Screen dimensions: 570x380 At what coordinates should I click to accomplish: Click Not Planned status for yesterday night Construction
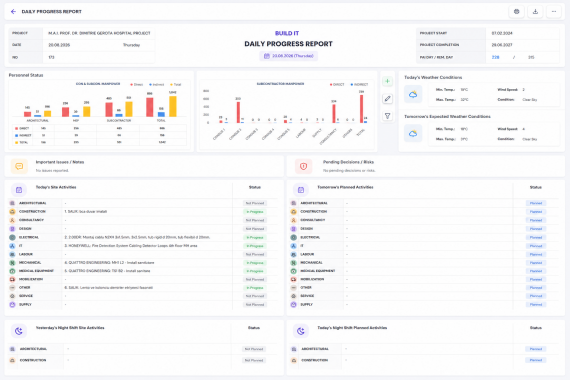coord(254,360)
